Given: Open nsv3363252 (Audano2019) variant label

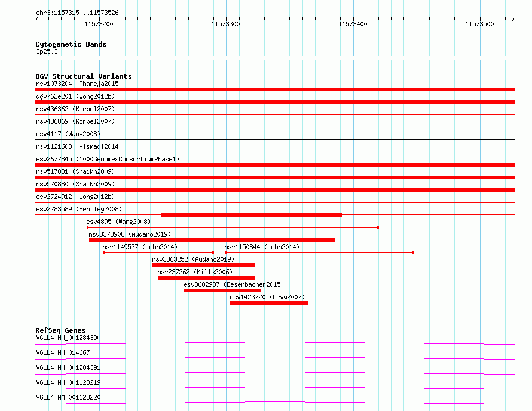Looking at the screenshot, I should (x=193, y=259).
